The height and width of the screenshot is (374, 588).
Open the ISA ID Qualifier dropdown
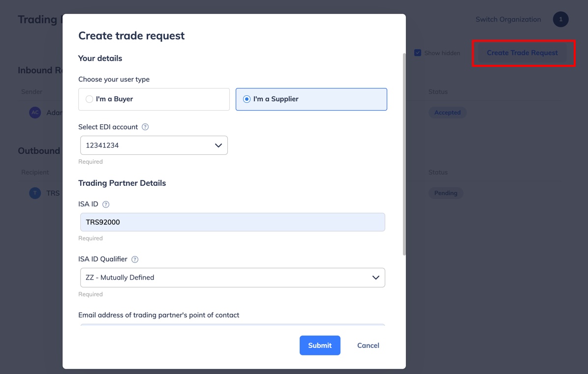click(232, 277)
